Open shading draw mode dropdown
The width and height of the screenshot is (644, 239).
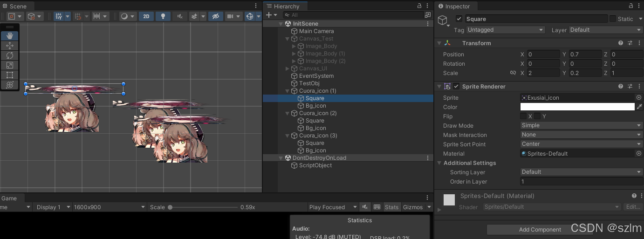pos(128,16)
